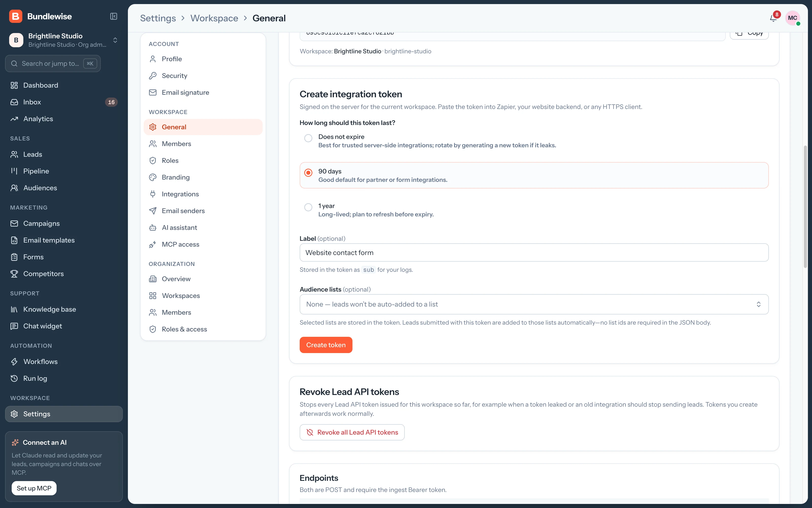Open Email signature settings
Screen dimensions: 812x508
203,92
